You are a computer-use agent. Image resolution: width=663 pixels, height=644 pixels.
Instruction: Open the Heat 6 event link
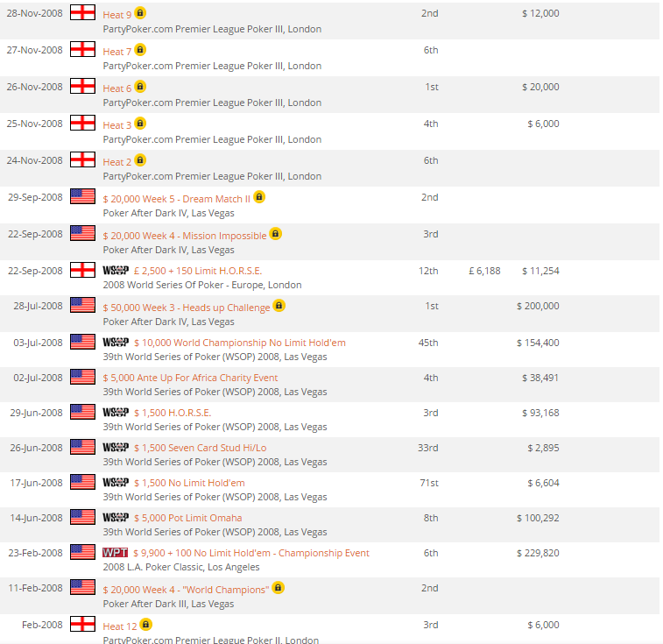click(117, 88)
